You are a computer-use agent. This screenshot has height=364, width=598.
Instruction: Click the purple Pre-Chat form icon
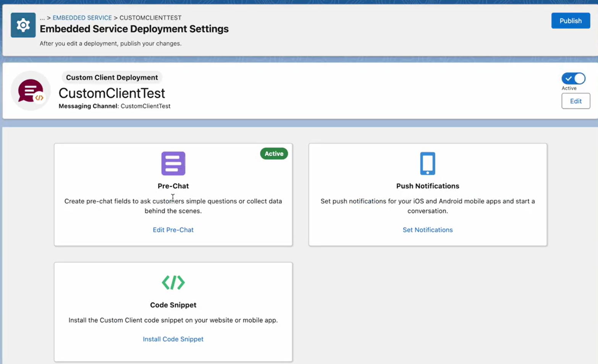pyautogui.click(x=173, y=163)
